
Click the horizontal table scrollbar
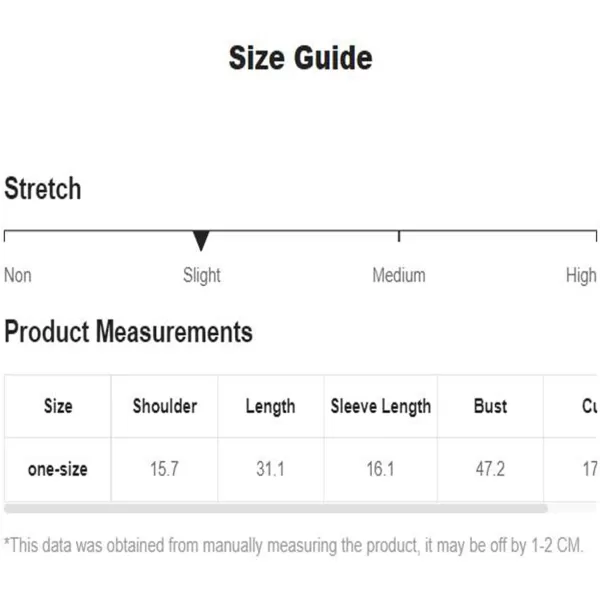[276, 509]
